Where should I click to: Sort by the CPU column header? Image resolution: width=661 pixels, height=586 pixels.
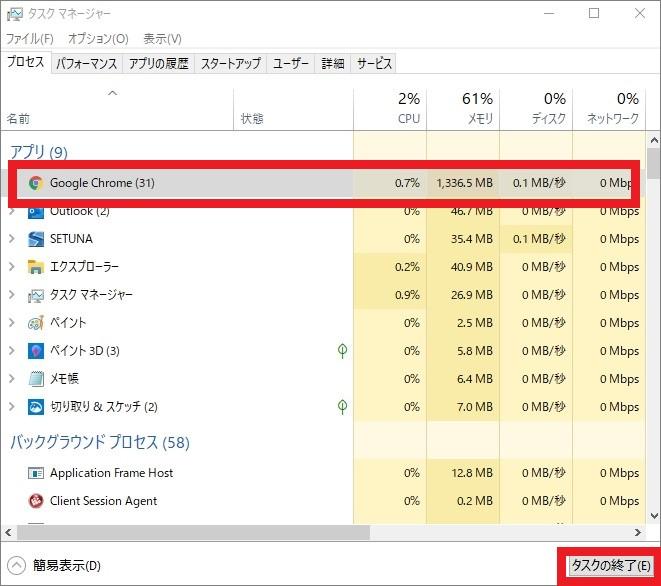point(390,109)
